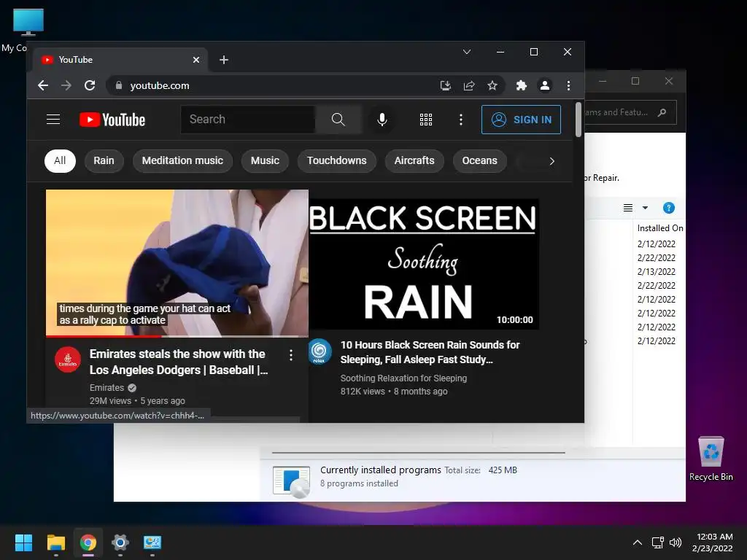
Task: Select the Rain category chip
Action: tap(104, 160)
